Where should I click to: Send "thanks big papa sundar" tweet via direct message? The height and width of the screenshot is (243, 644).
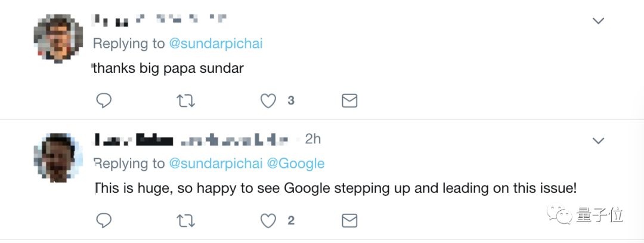pos(349,101)
